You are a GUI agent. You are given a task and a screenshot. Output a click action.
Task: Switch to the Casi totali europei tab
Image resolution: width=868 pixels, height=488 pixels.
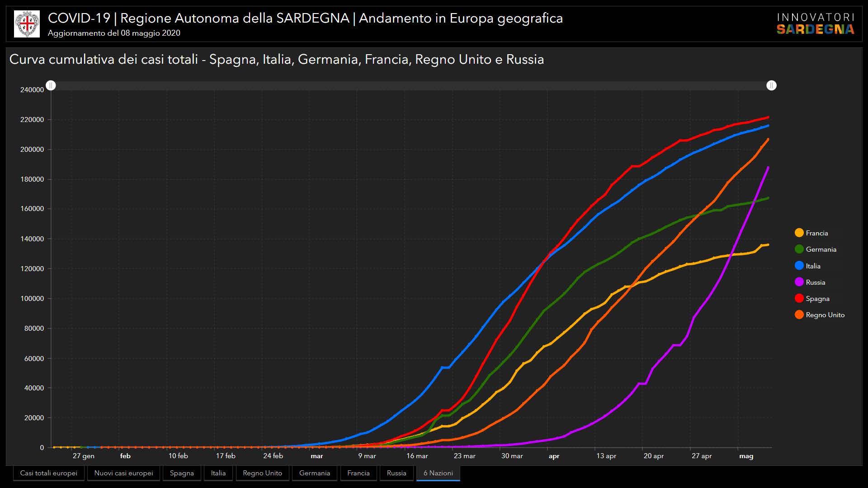49,473
